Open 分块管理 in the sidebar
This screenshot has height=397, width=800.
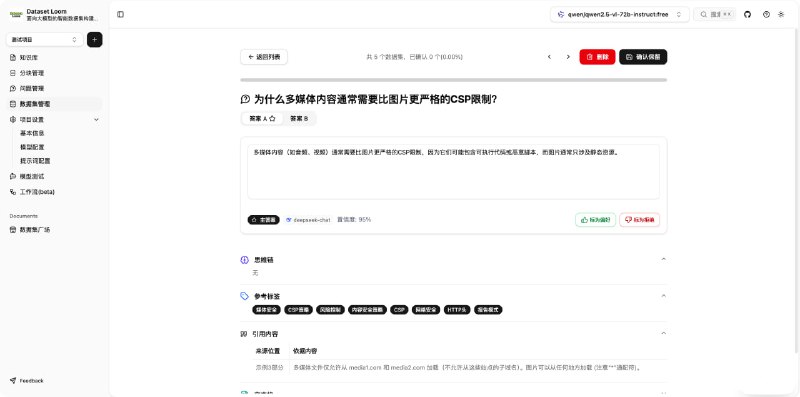point(54,73)
